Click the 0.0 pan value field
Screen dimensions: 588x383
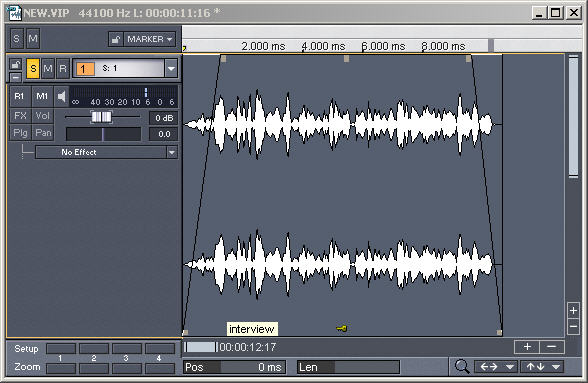pos(164,134)
